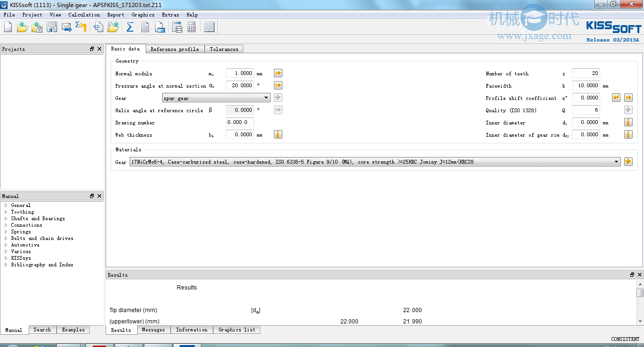Click the plus button beside Quality field

coord(628,110)
